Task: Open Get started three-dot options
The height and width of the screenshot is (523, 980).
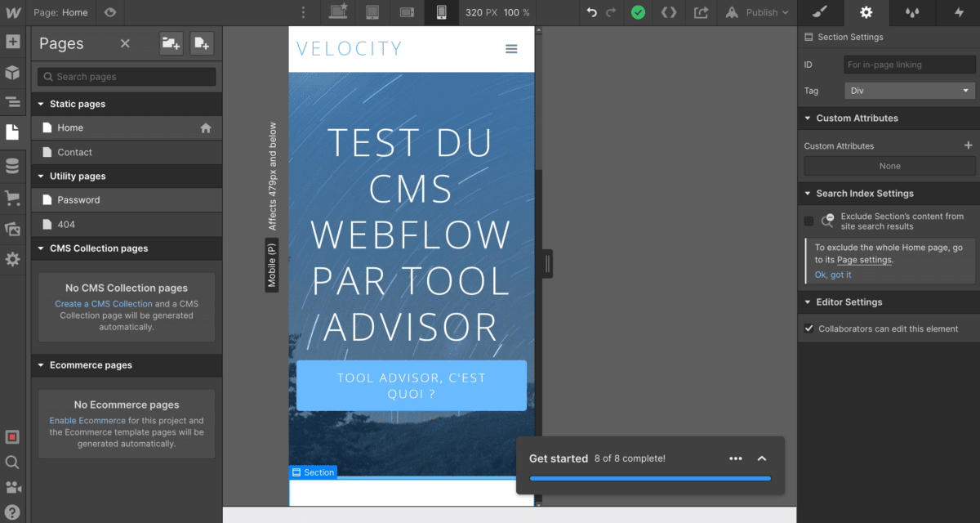Action: [x=735, y=458]
